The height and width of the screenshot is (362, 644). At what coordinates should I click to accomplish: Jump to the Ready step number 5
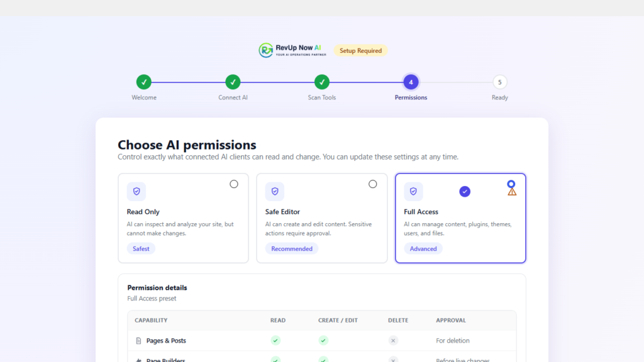(500, 82)
